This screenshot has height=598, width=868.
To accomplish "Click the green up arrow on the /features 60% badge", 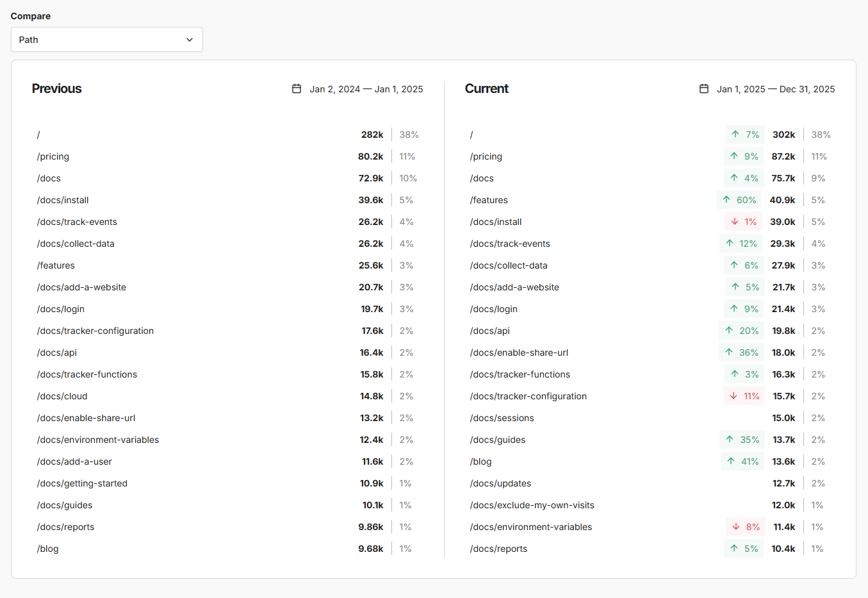I will coord(726,200).
